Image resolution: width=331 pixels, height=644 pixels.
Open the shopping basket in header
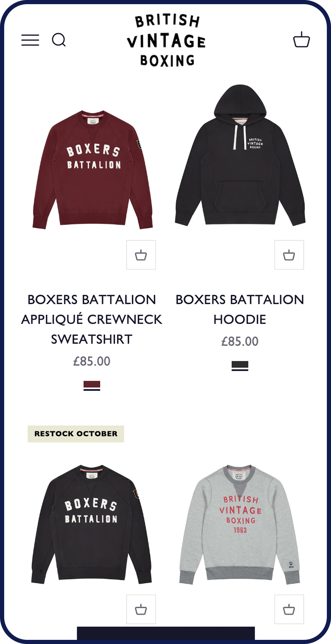coord(301,40)
